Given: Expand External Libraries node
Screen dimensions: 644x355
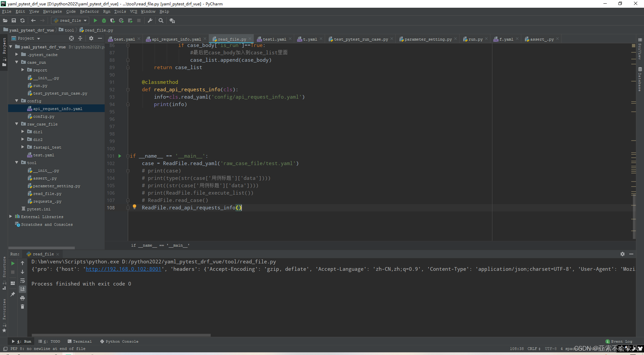Looking at the screenshot, I should (11, 216).
